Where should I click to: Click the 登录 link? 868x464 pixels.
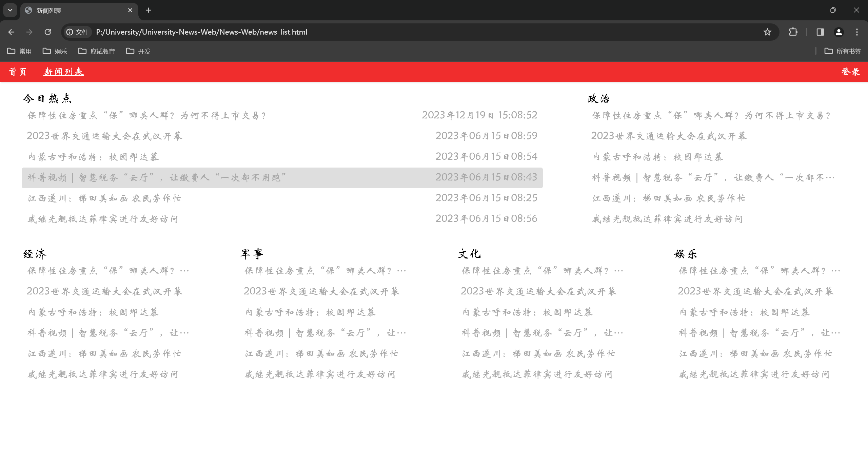tap(850, 72)
